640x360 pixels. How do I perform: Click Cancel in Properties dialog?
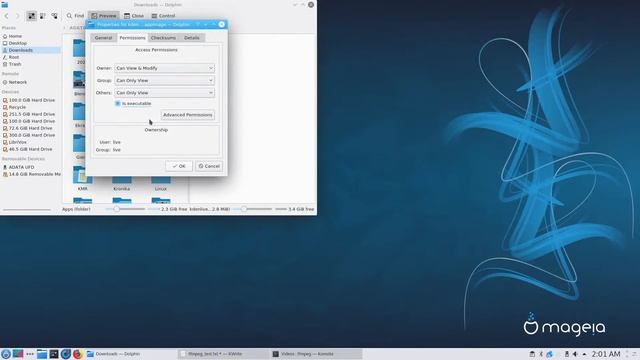pyautogui.click(x=209, y=166)
